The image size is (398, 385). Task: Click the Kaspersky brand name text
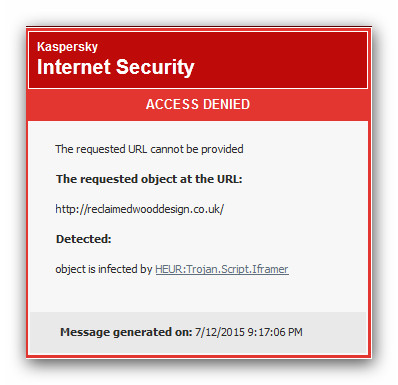point(67,47)
